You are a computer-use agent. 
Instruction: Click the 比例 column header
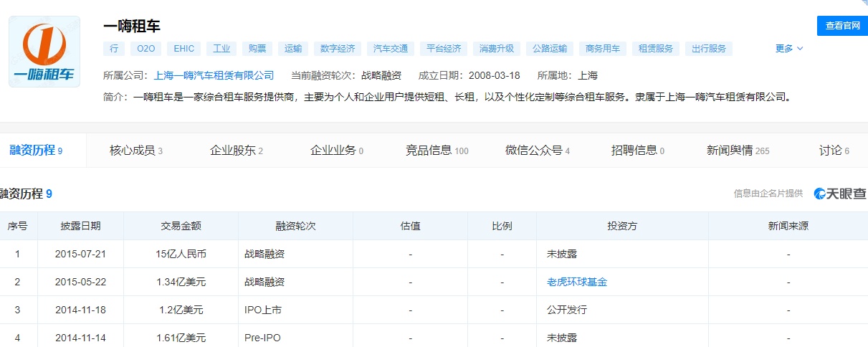tap(502, 226)
